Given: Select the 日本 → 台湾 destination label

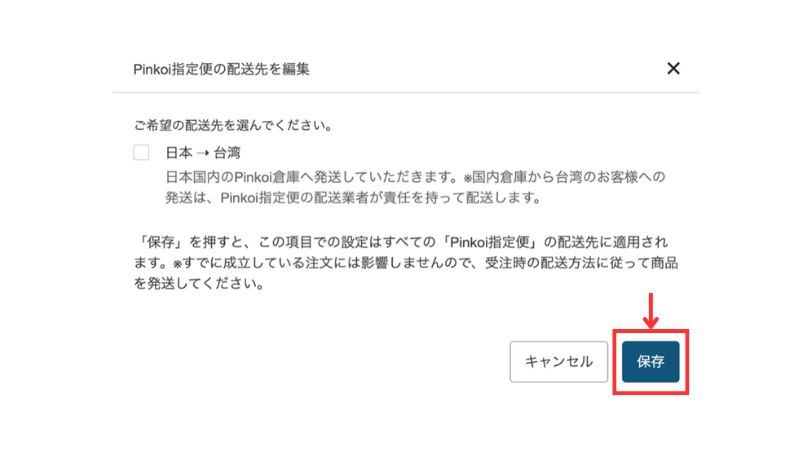Looking at the screenshot, I should coord(203,153).
